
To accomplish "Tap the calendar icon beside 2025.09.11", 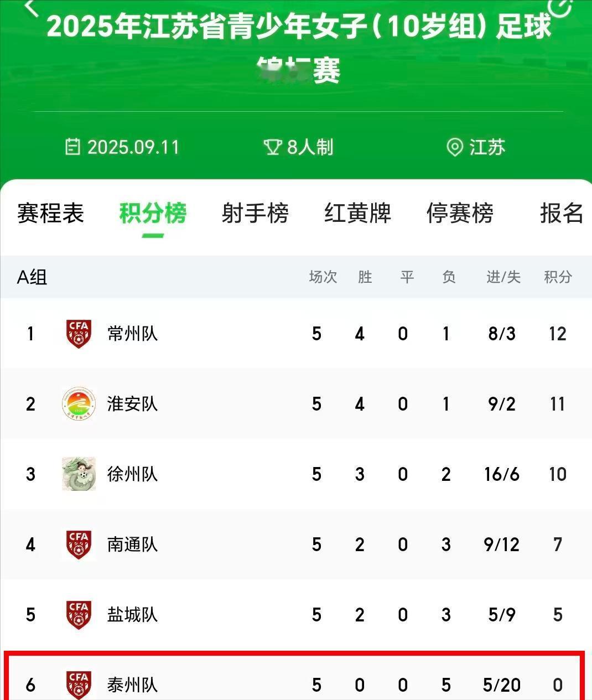I will click(x=72, y=147).
